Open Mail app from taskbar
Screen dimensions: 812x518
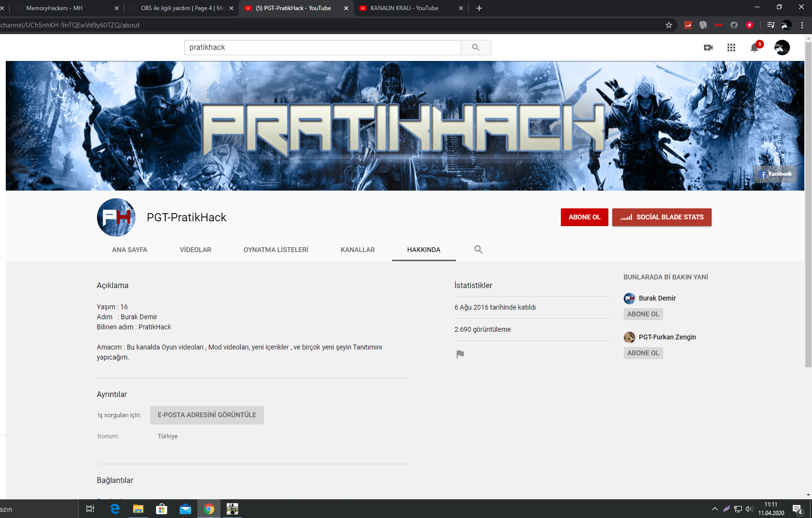[185, 509]
